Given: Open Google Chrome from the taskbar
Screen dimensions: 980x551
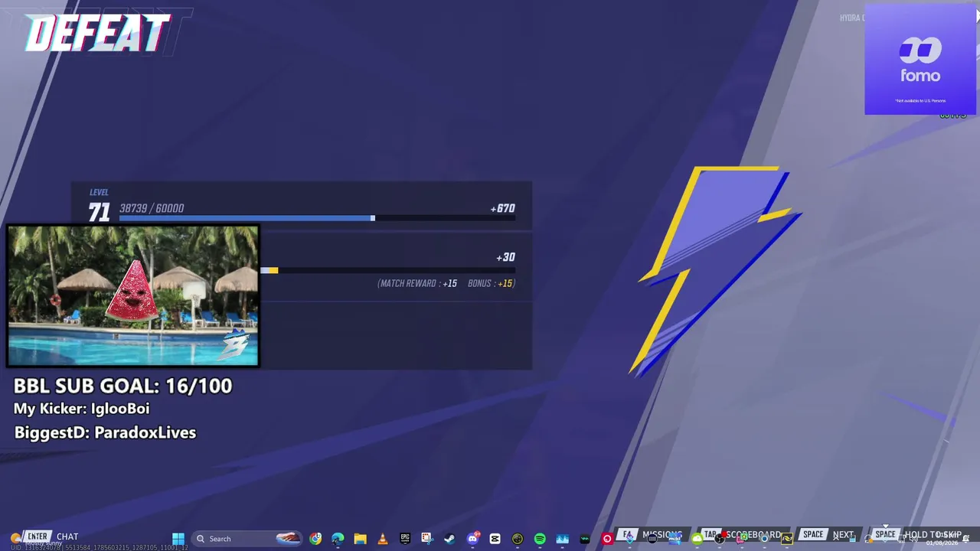Looking at the screenshot, I should 315,539.
